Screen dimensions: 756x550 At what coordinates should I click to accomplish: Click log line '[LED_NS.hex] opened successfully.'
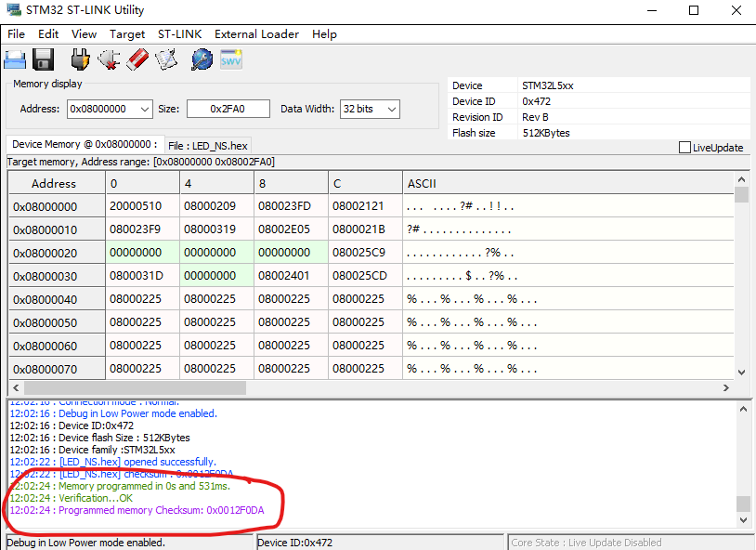pos(112,462)
